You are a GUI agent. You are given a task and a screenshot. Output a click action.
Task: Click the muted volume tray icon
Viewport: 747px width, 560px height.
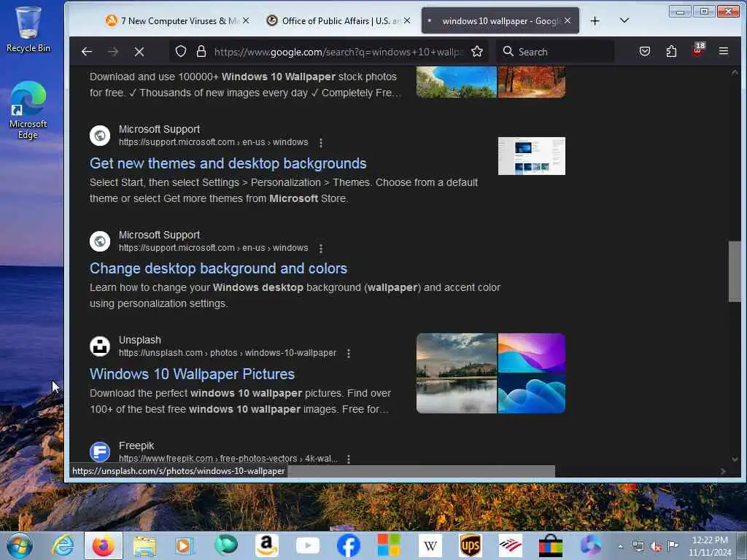pyautogui.click(x=656, y=547)
